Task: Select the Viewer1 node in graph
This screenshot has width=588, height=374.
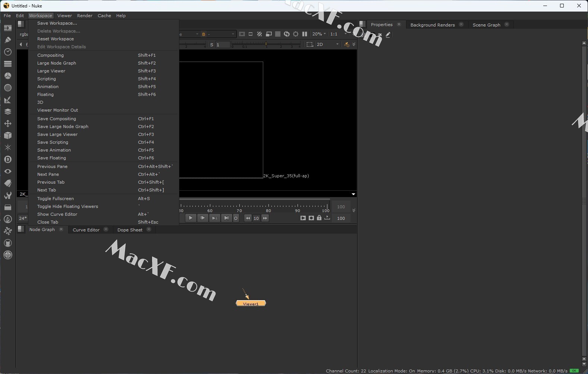Action: coord(251,303)
